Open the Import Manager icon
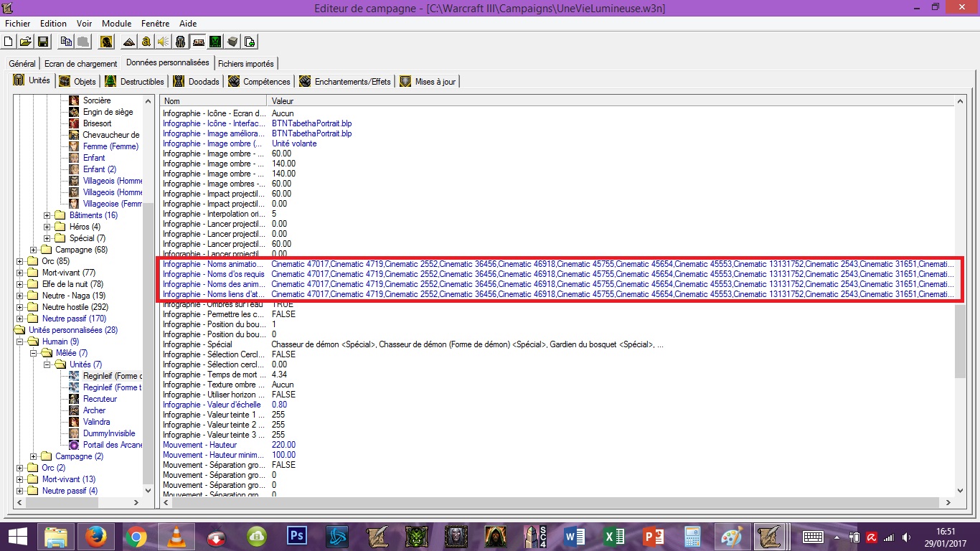 tap(250, 42)
